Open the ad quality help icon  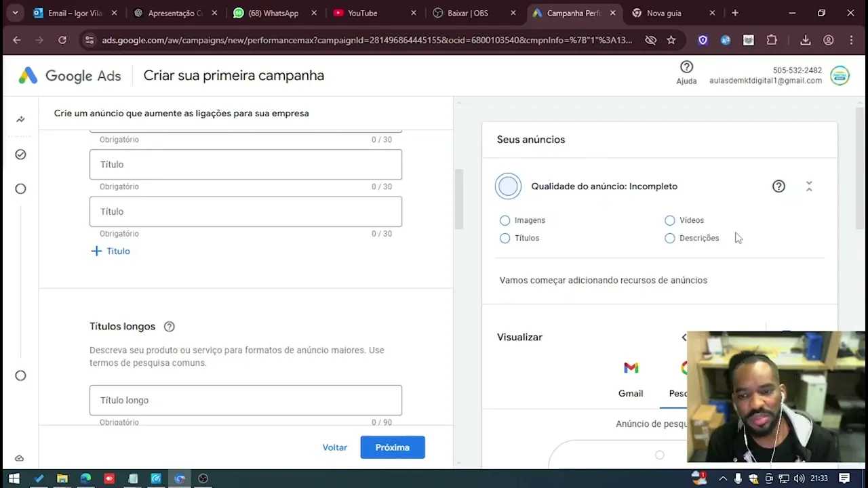[x=778, y=186]
